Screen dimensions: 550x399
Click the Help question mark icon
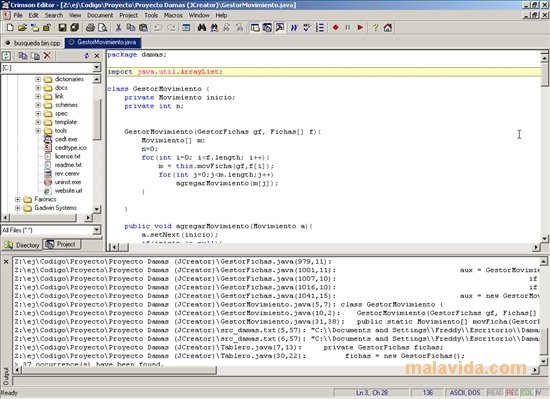click(x=375, y=27)
